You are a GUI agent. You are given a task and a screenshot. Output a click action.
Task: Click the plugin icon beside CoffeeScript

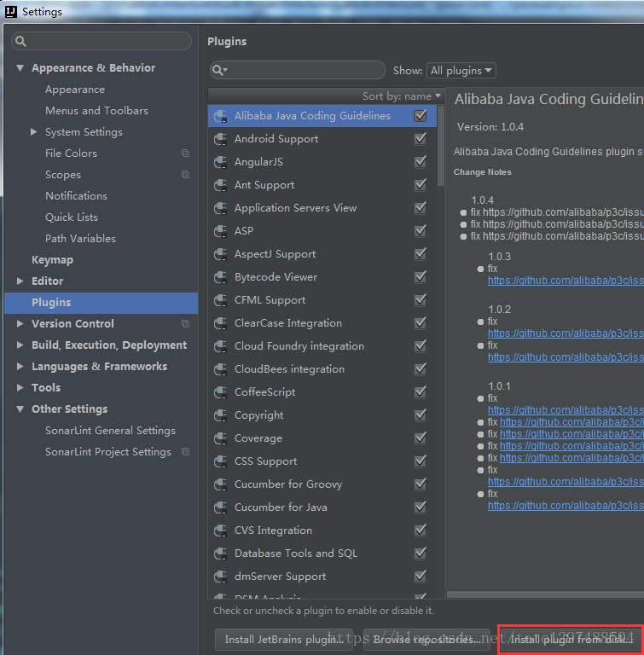(x=220, y=392)
